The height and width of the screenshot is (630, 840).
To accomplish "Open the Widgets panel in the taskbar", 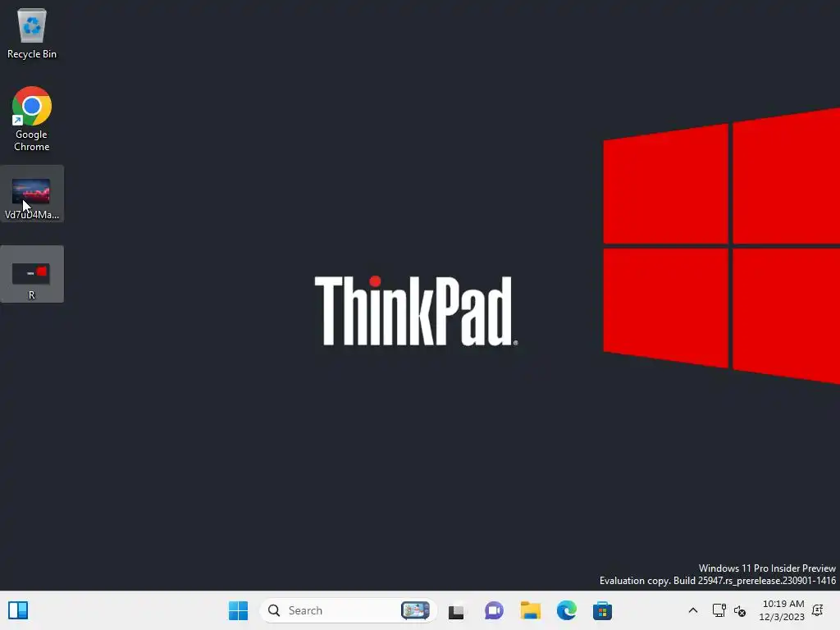I will coord(18,610).
